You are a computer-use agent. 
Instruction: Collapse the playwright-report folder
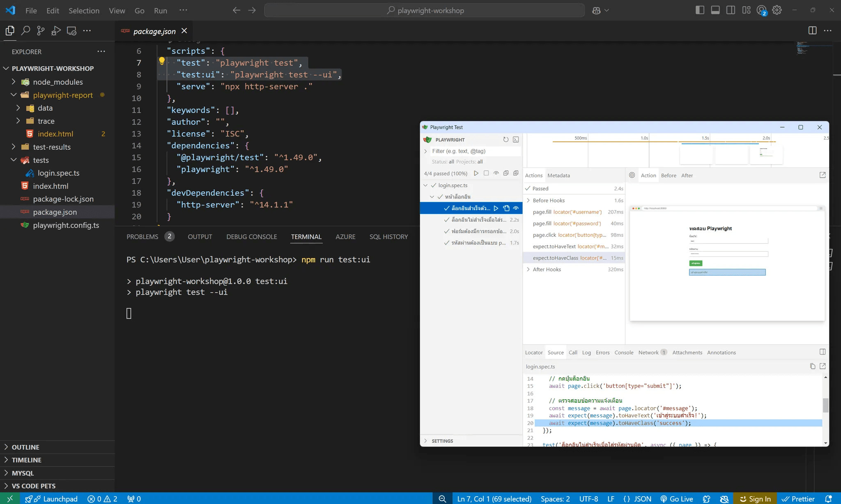coord(14,95)
